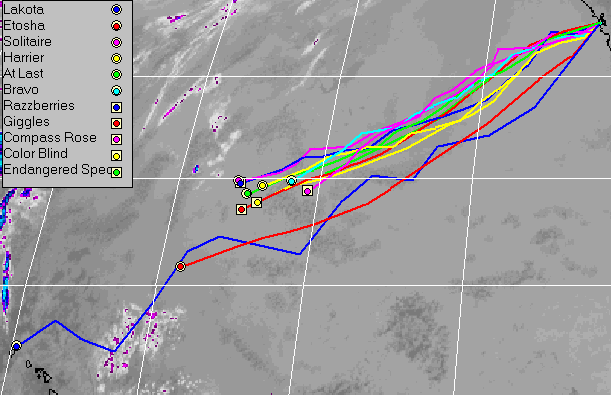Screen dimensions: 611x395
Task: Click Lakota's blue circle boat marker on map
Action: [16, 346]
